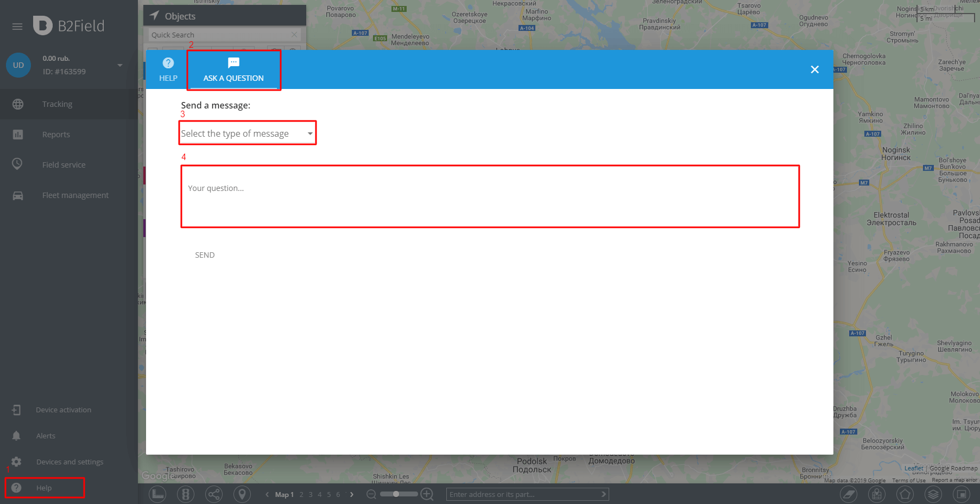This screenshot has width=980, height=504.
Task: Click the share icon
Action: [x=214, y=494]
